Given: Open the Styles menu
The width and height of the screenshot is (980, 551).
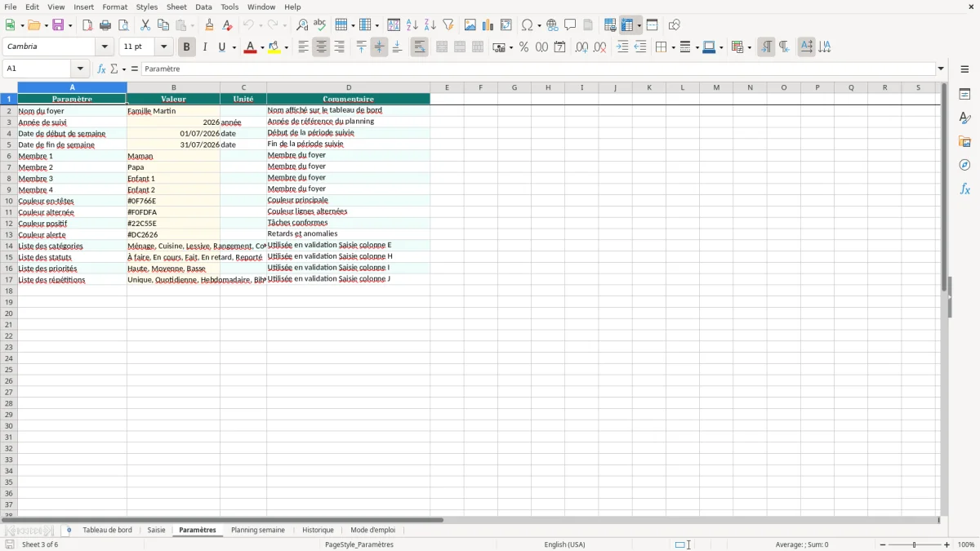Looking at the screenshot, I should pyautogui.click(x=147, y=7).
